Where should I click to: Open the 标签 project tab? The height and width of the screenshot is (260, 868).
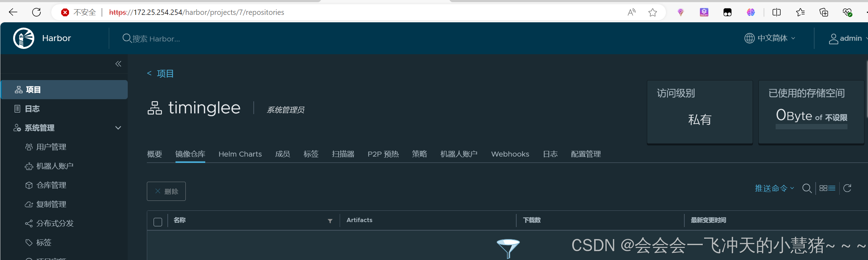click(311, 154)
